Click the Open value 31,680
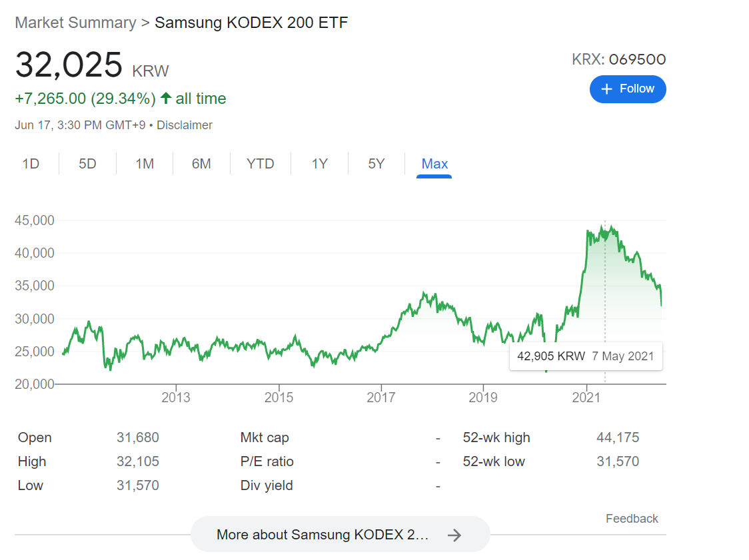This screenshot has width=749, height=560. (x=137, y=437)
